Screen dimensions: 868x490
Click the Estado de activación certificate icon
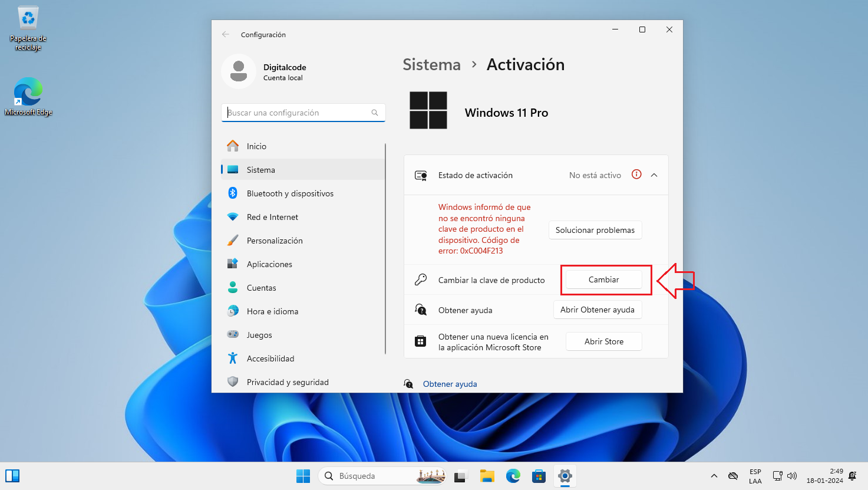tap(421, 175)
